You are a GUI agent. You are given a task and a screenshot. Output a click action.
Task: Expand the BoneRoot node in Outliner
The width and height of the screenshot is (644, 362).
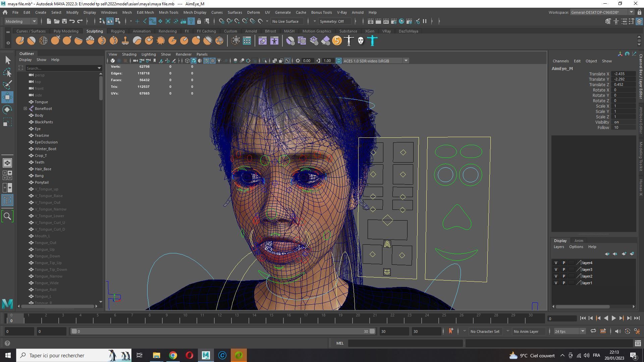(x=25, y=109)
